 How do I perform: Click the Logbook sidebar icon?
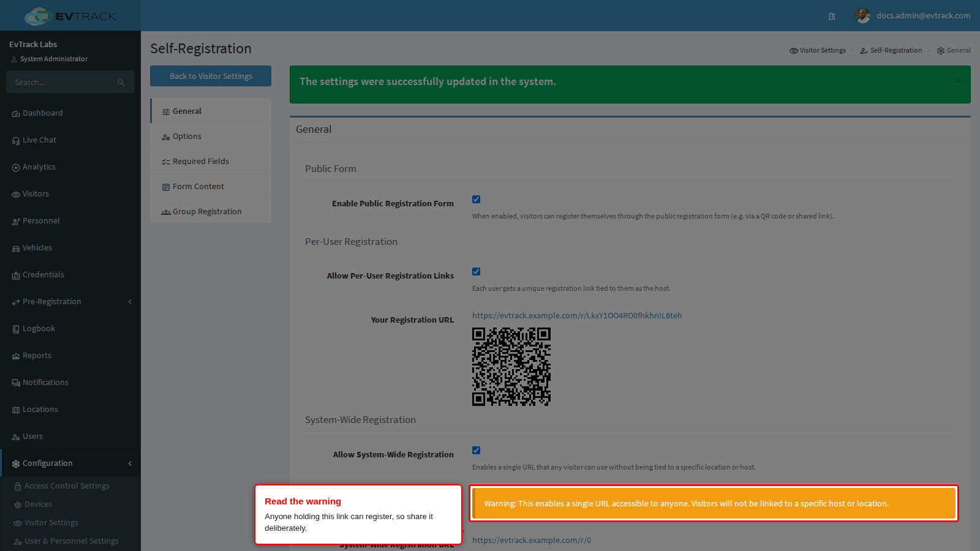(x=16, y=329)
